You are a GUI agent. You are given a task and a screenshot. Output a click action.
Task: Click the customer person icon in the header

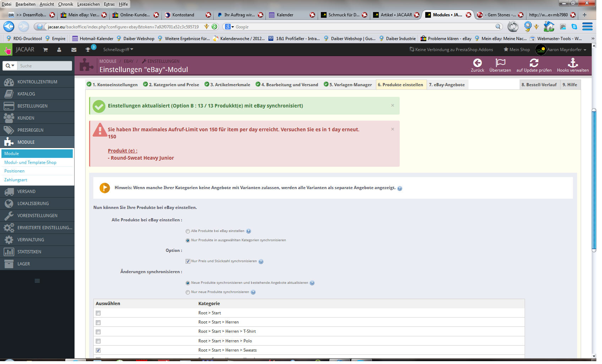point(59,50)
